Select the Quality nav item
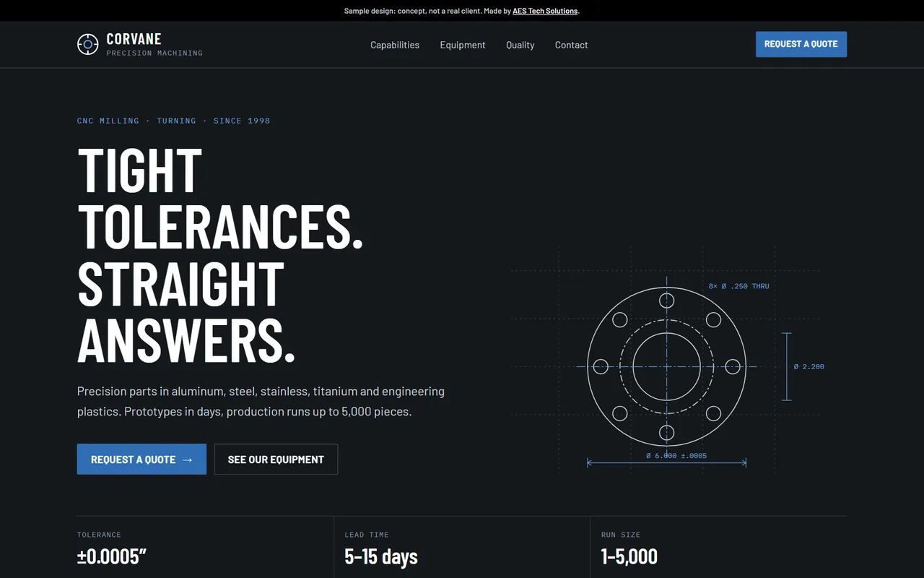Viewport: 924px width, 578px height. coord(520,45)
